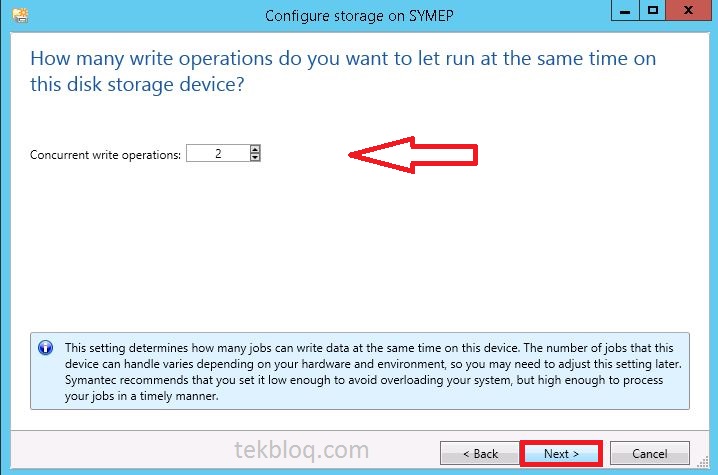
Task: Click the Concurrent write operations value field
Action: click(218, 153)
